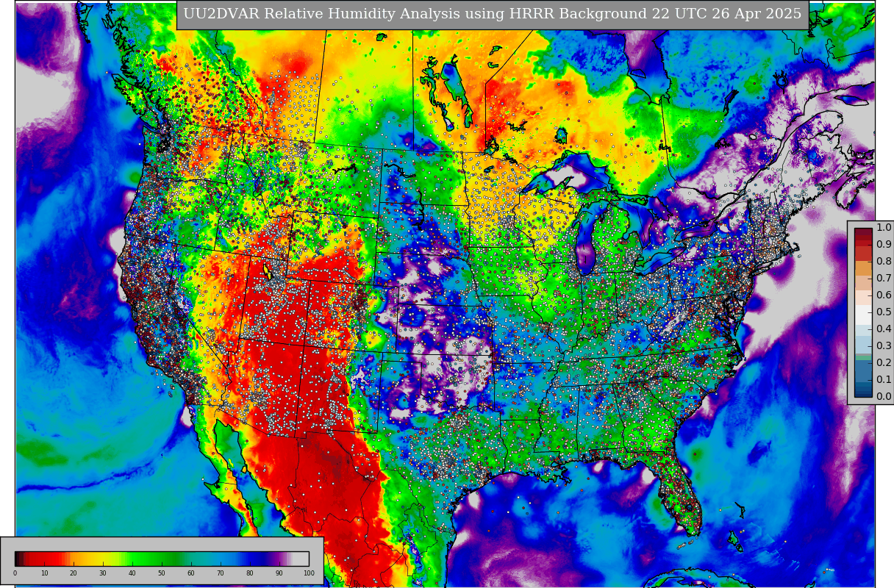The width and height of the screenshot is (894, 588).
Task: Pick the thin green stripe on the vertical colorbar
Action: coord(863,357)
